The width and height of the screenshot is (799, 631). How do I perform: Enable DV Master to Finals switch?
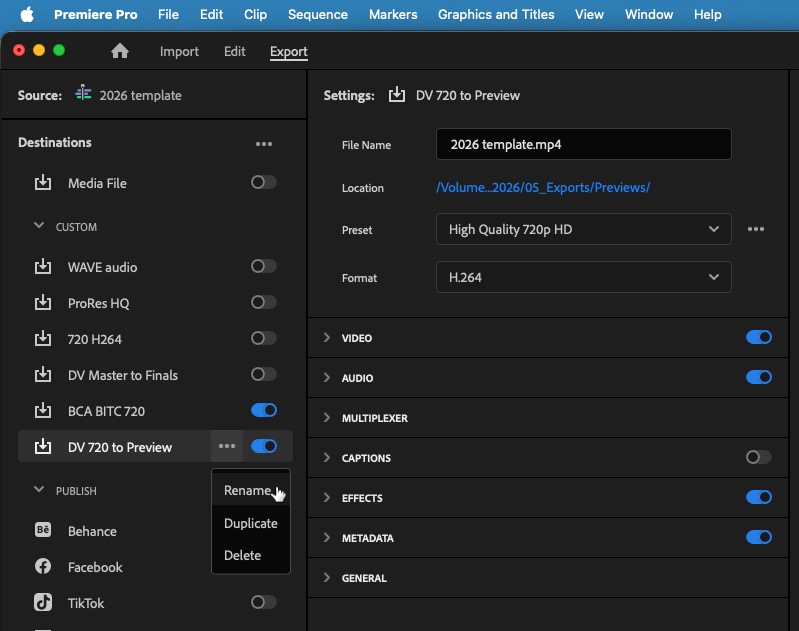[263, 374]
